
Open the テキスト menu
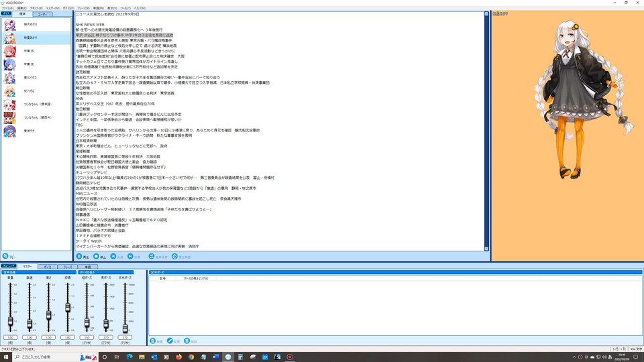click(x=36, y=8)
